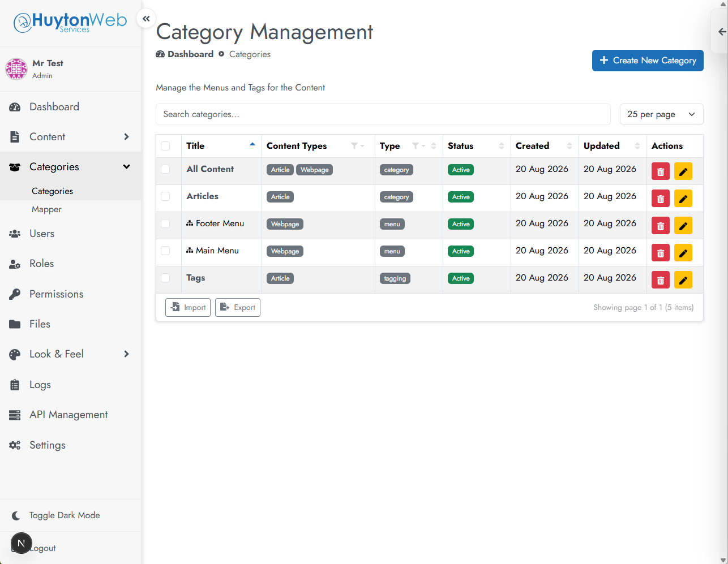Click the Export button
The width and height of the screenshot is (728, 564).
[x=238, y=308]
